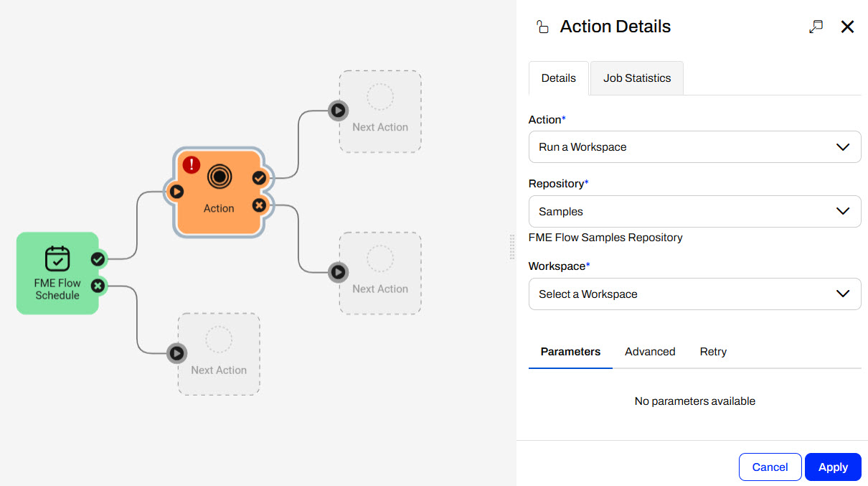Open the Action dropdown showing Run a Workspace
This screenshot has width=868, height=486.
[x=694, y=147]
